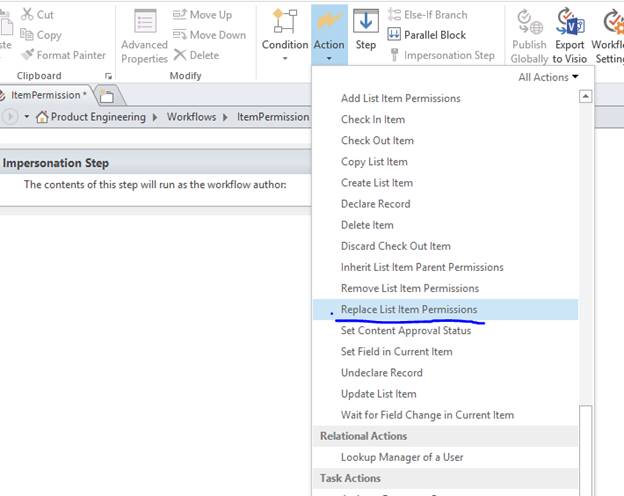Screen dimensions: 624x496
Task: Select the Format Painter brush icon
Action: 27,55
